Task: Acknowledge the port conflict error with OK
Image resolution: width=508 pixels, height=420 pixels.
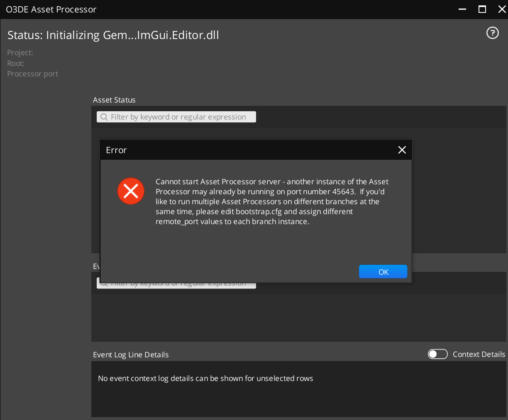Action: (383, 271)
